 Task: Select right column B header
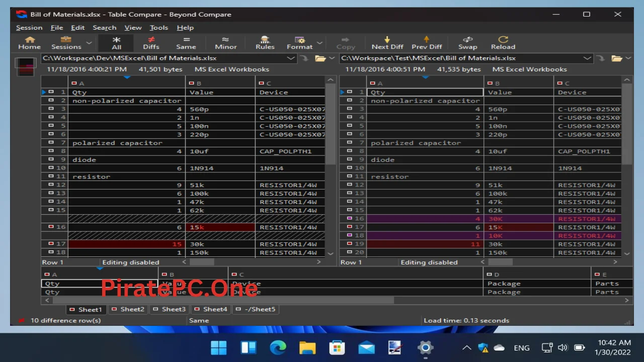518,83
